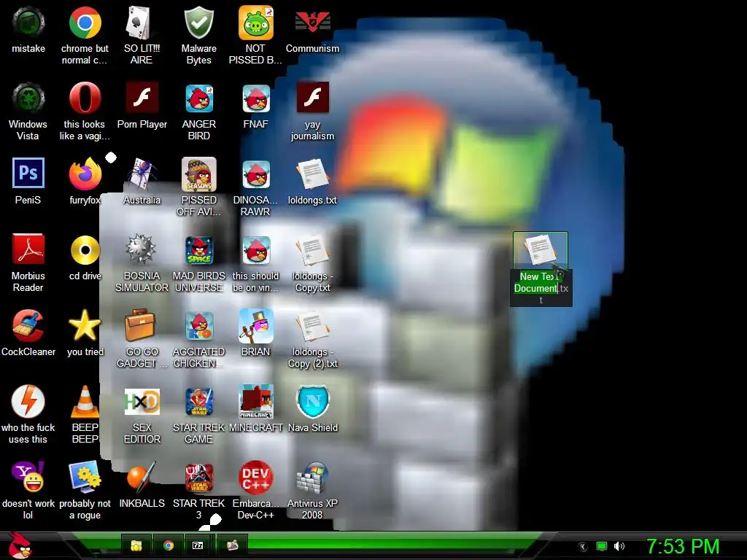Select the 'who the fuck uses this' lightning icon
This screenshot has width=747, height=560.
point(28,402)
